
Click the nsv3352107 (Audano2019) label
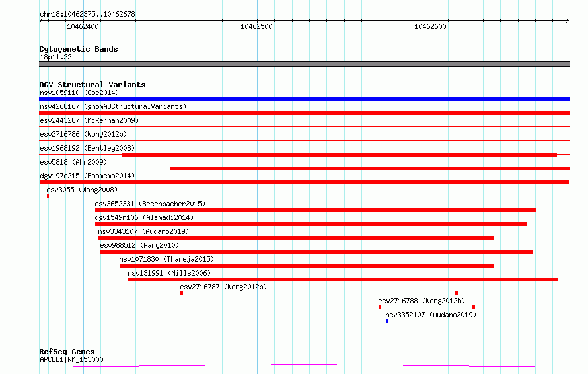pyautogui.click(x=431, y=315)
